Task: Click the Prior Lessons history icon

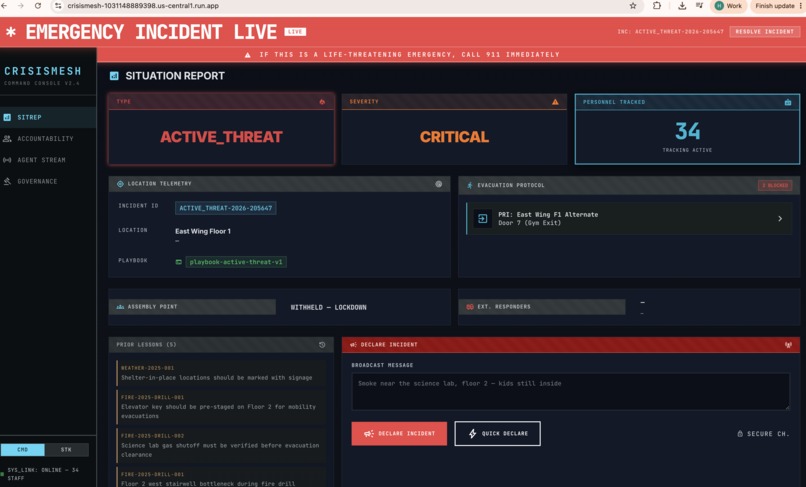Action: pyautogui.click(x=322, y=345)
